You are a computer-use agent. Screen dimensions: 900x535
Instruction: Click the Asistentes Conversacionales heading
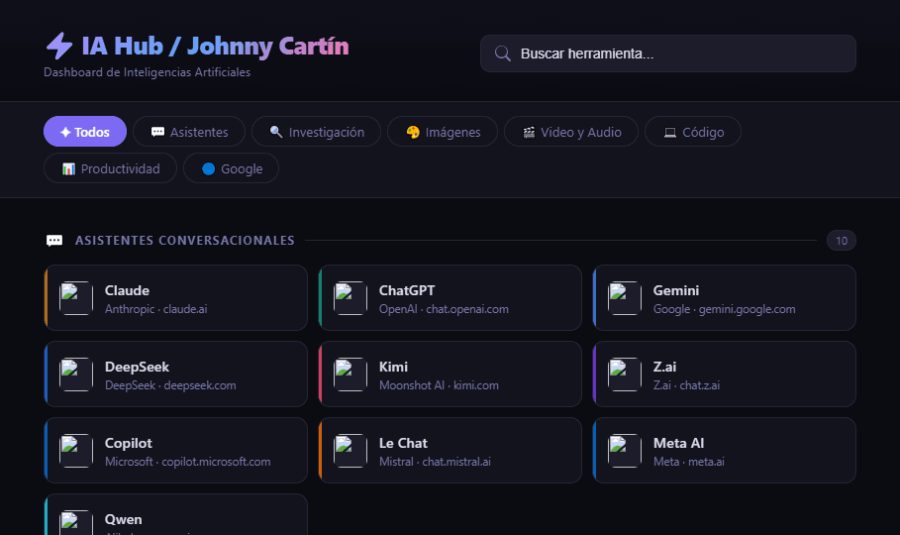(x=185, y=241)
